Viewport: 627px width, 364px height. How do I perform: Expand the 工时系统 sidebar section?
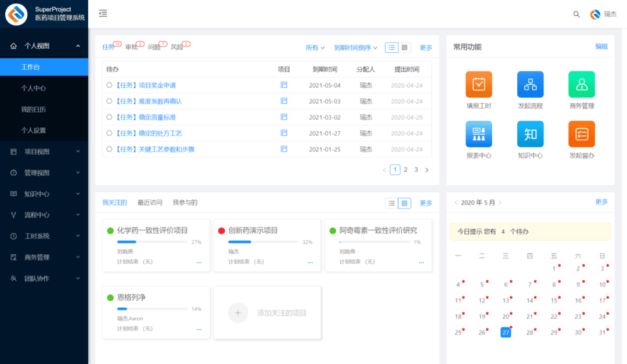(44, 236)
